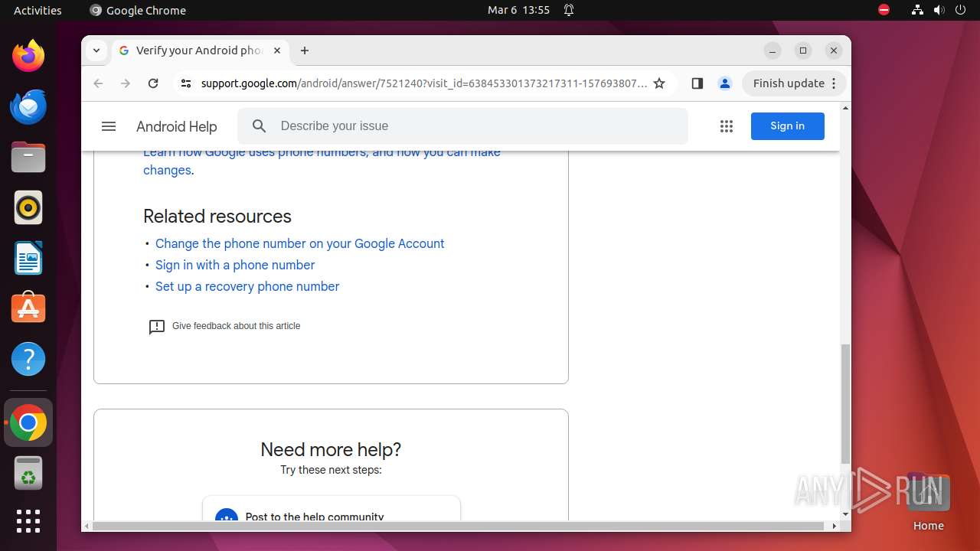980x551 pixels.
Task: Click the scroll down arrow
Action: tap(845, 515)
